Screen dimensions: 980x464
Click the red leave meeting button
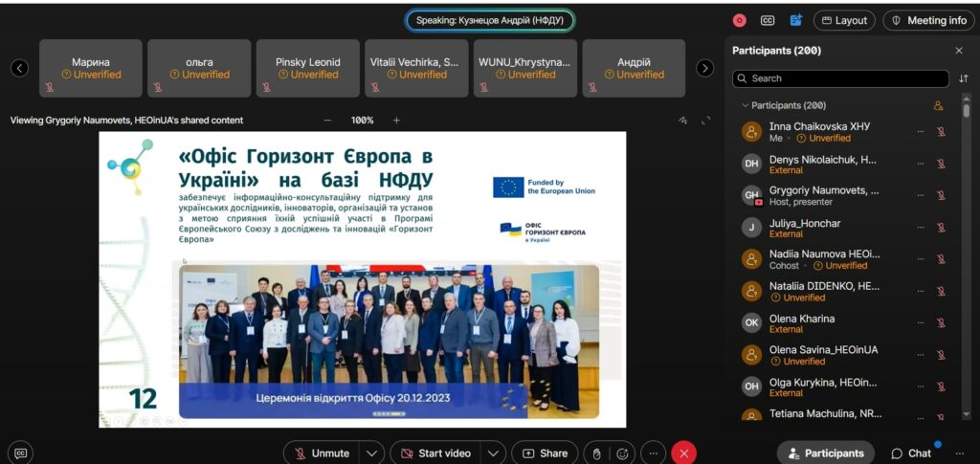click(683, 453)
